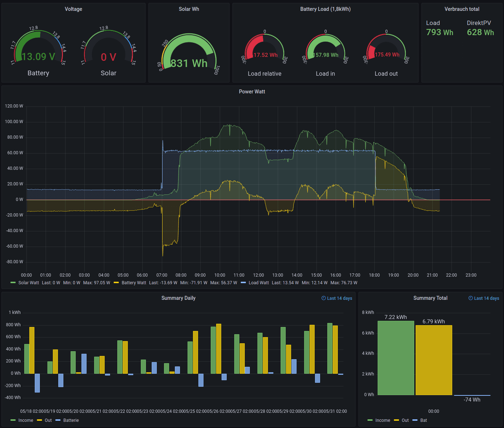Open color picker for Solar Watt green swatch

13,282
